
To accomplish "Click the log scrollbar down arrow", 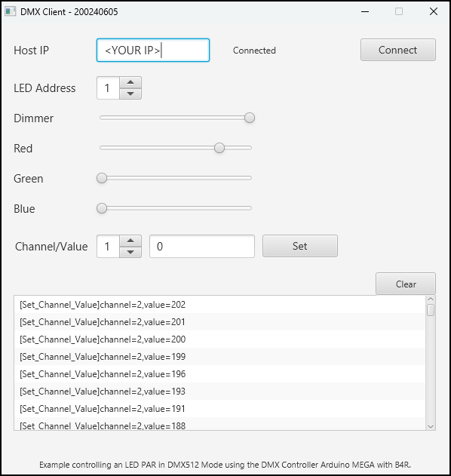I will (431, 426).
